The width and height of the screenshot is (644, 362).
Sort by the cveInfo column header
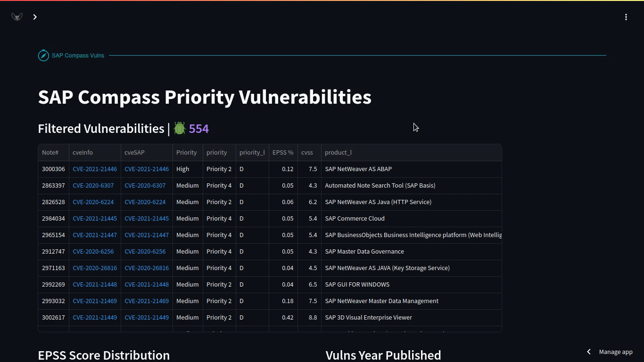(95, 153)
